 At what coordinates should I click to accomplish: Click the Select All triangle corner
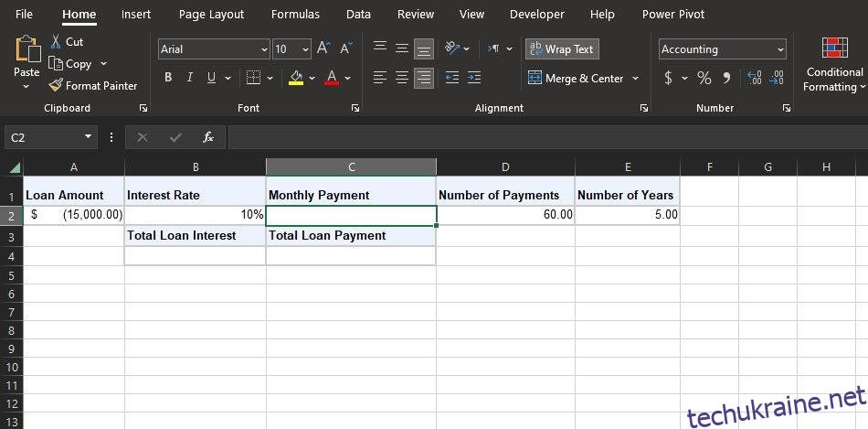click(15, 167)
